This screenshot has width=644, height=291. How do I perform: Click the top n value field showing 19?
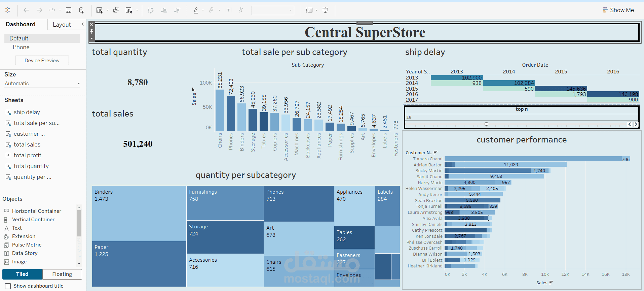click(522, 117)
